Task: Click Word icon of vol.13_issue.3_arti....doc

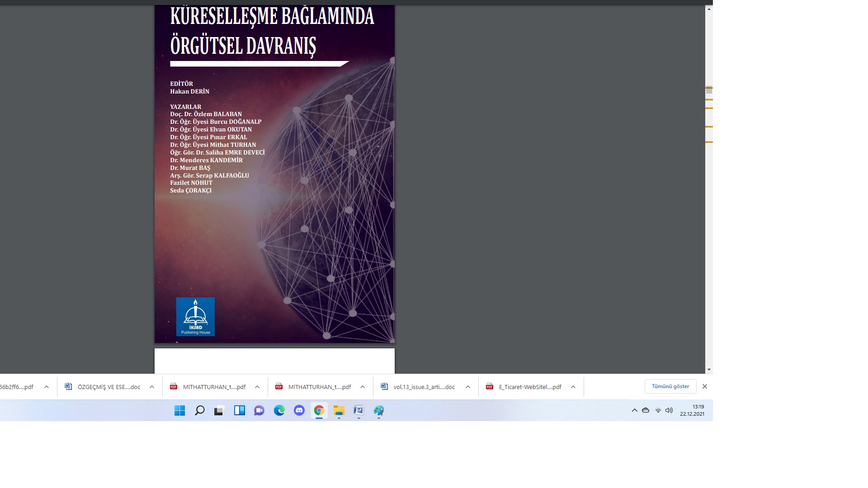Action: [x=384, y=386]
